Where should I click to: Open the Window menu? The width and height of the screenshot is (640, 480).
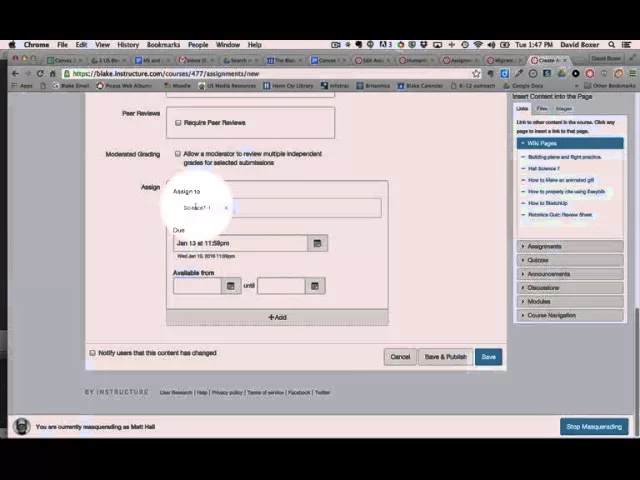point(228,45)
